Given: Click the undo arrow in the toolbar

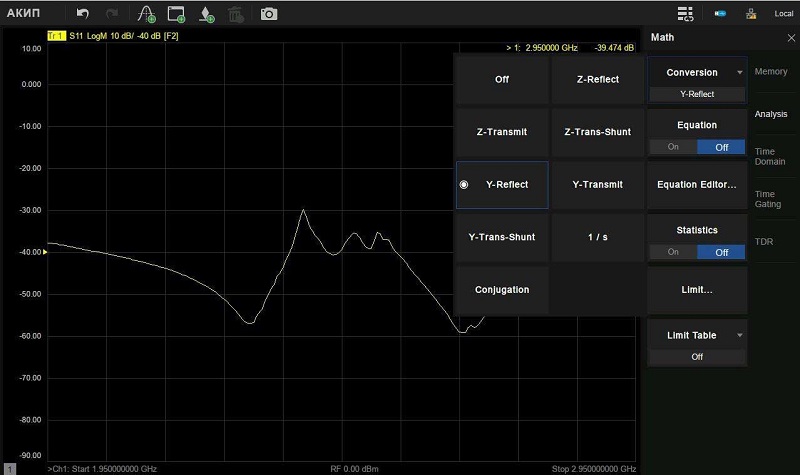Looking at the screenshot, I should pos(83,14).
